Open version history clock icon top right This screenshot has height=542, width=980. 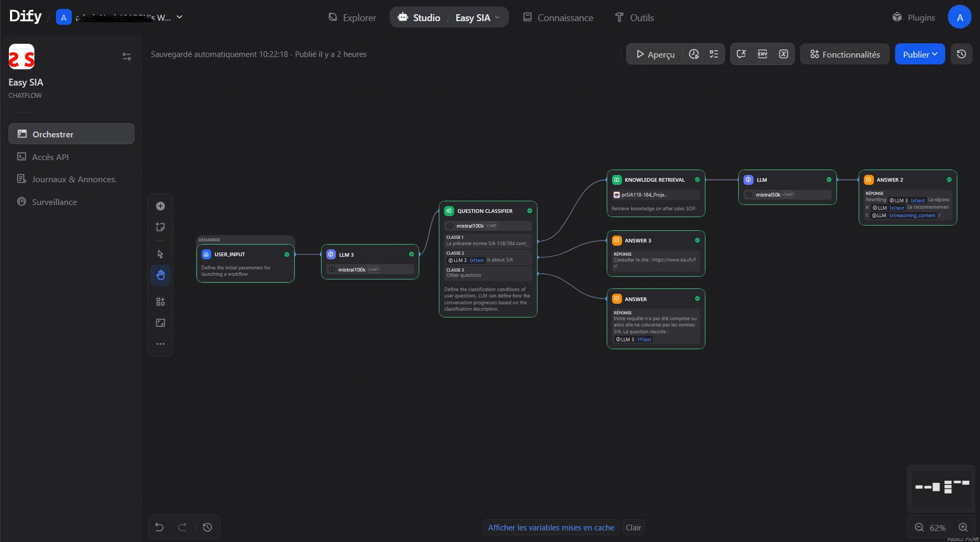coord(962,54)
